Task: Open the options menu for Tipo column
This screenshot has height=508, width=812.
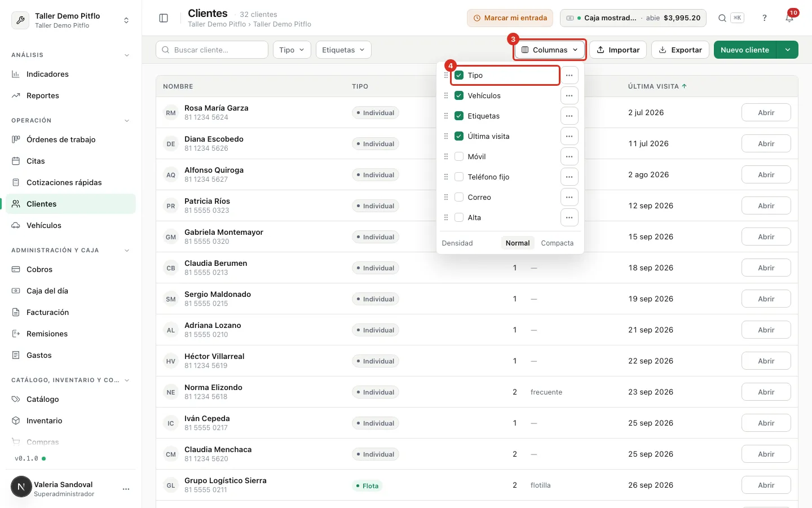Action: coord(570,75)
